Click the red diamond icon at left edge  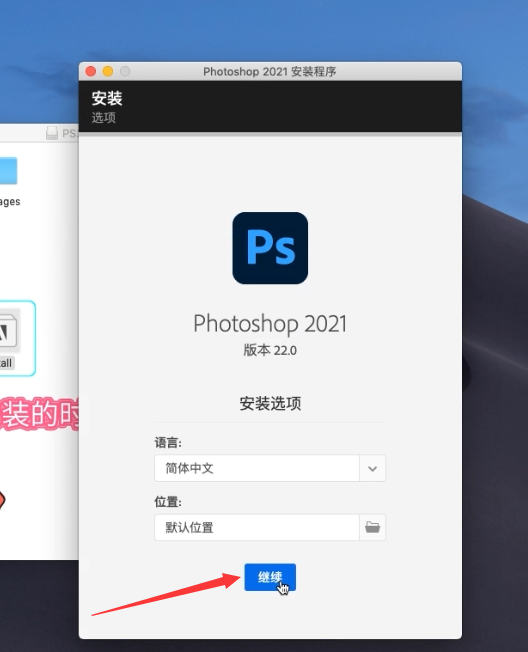tap(2, 500)
